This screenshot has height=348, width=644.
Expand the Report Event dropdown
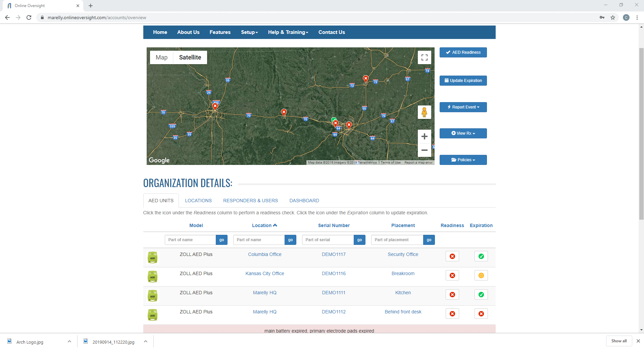[x=463, y=107]
